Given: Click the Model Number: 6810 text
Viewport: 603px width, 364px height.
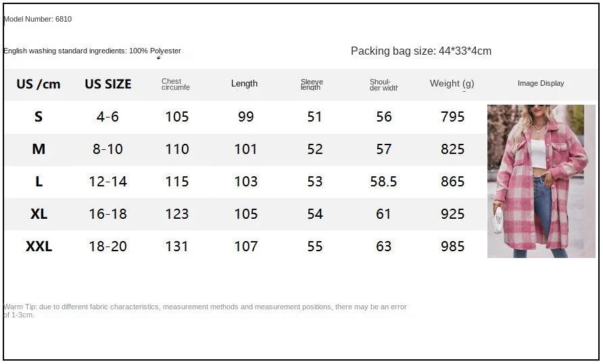Looking at the screenshot, I should [x=38, y=19].
